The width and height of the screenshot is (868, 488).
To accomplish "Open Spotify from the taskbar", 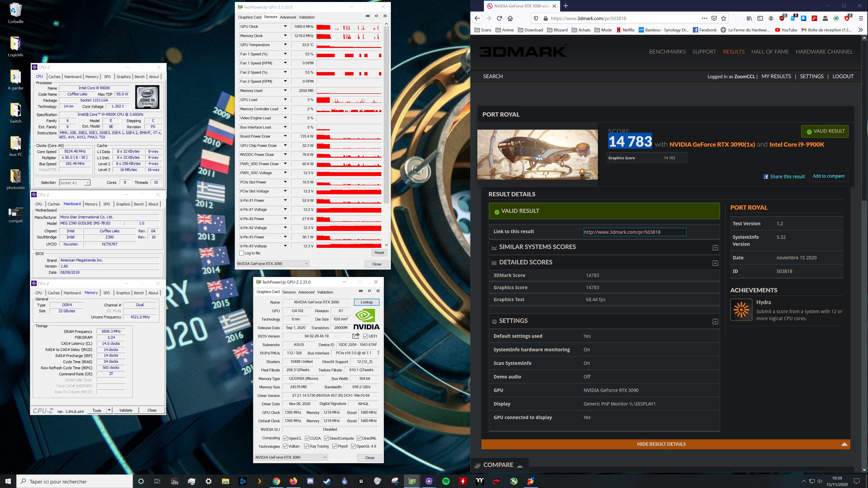I will (x=446, y=481).
